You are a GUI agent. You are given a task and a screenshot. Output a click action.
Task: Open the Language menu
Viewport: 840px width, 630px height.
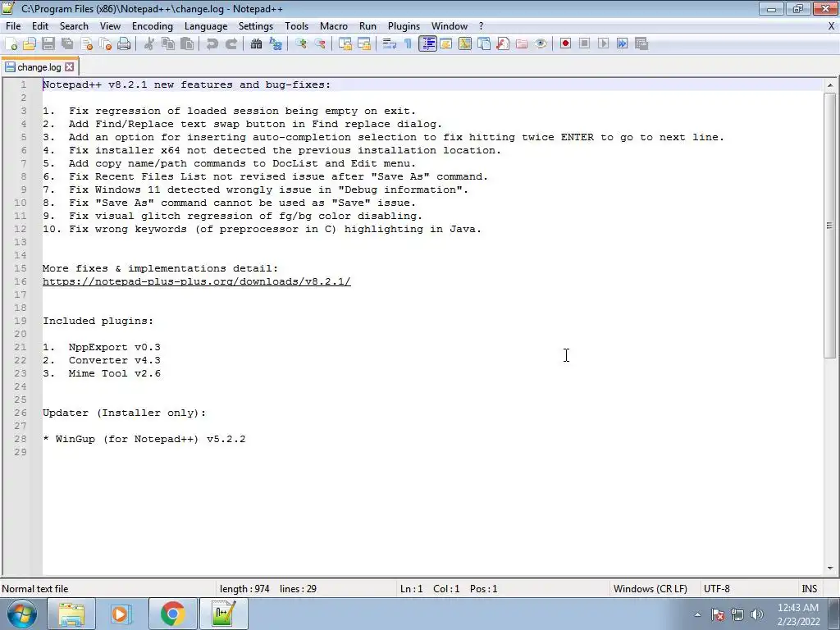click(x=206, y=25)
